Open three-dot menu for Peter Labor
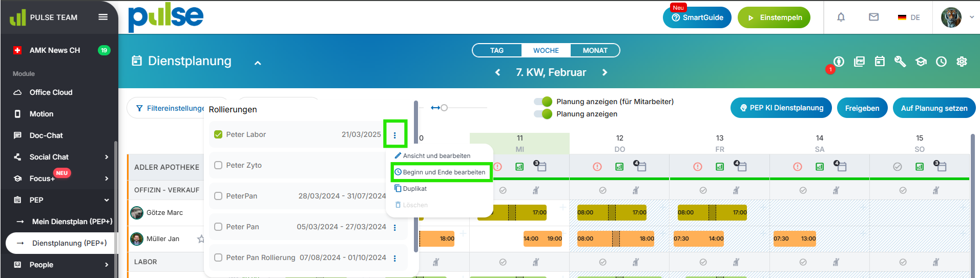The height and width of the screenshot is (278, 980). [x=395, y=135]
